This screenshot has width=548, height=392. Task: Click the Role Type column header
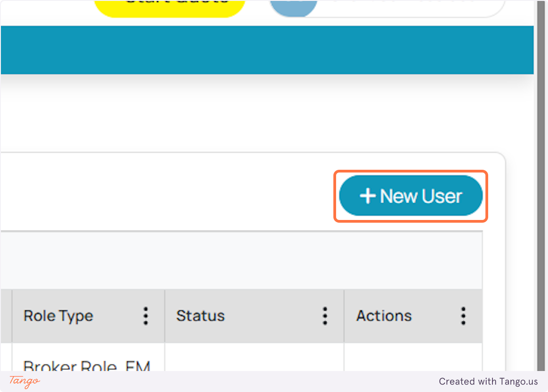(x=58, y=316)
